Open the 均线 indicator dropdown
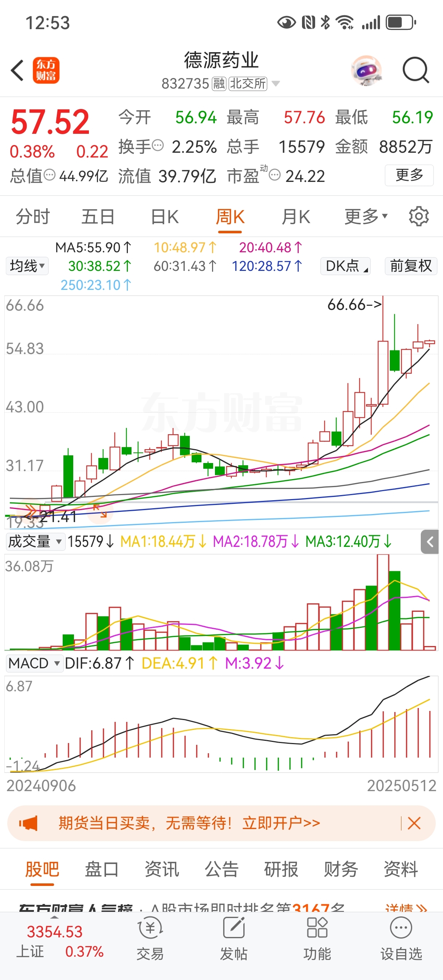This screenshot has width=443, height=980. pos(27,265)
